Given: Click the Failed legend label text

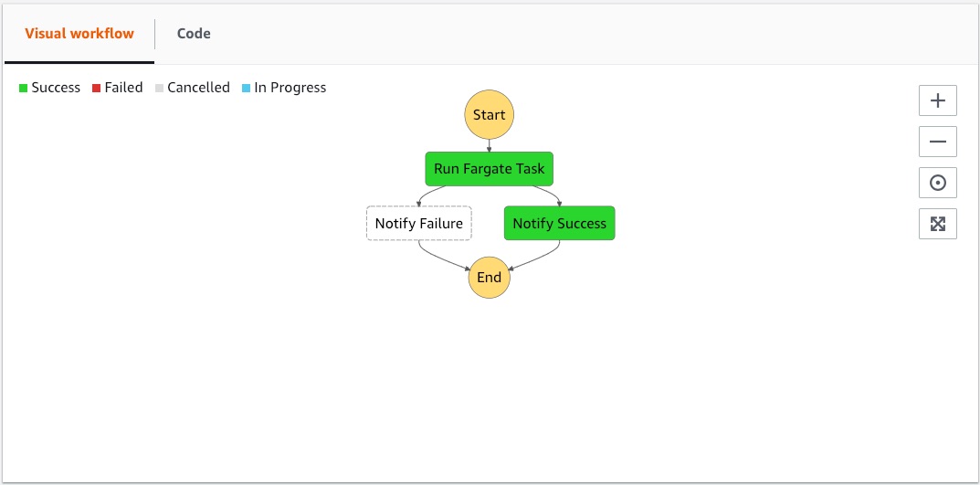Looking at the screenshot, I should 124,88.
